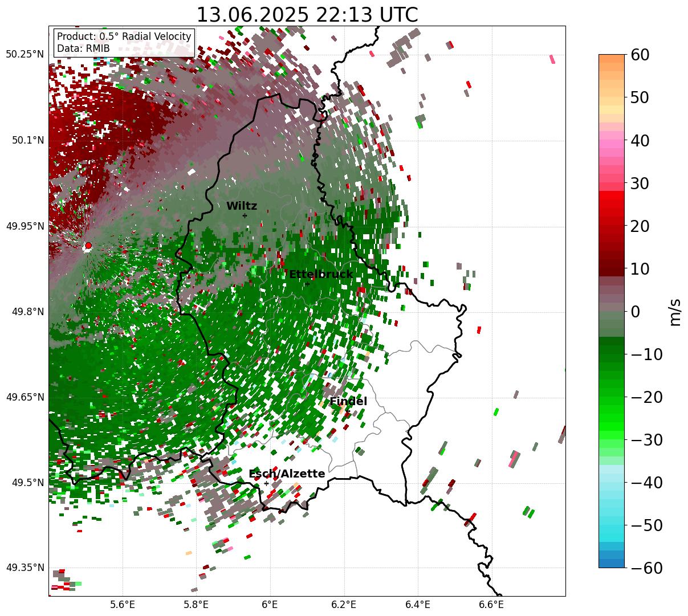Click the cross marker below Wiltz label
This screenshot has height=616, width=688.
(x=245, y=215)
